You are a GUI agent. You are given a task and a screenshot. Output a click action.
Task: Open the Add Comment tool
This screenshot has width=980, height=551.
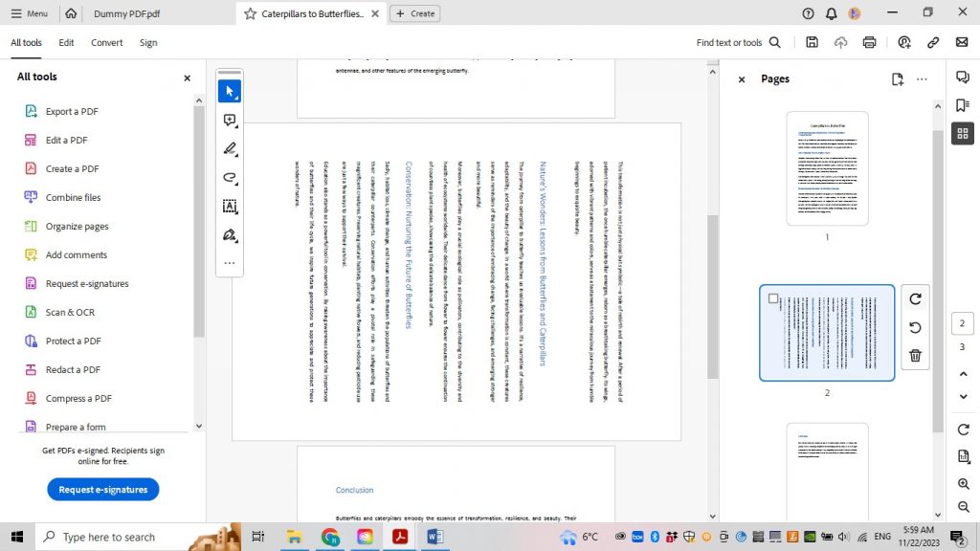pos(229,120)
